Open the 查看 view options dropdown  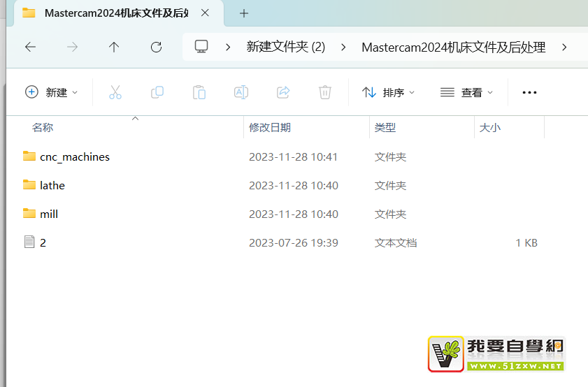466,92
